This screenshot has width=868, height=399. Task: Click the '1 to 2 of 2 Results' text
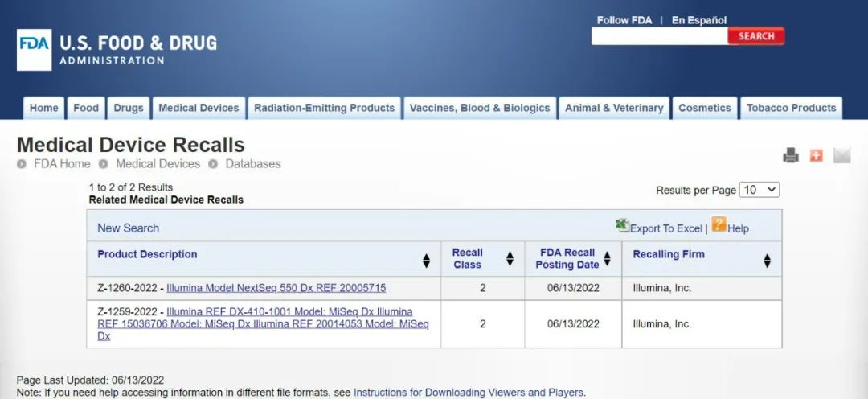(131, 187)
